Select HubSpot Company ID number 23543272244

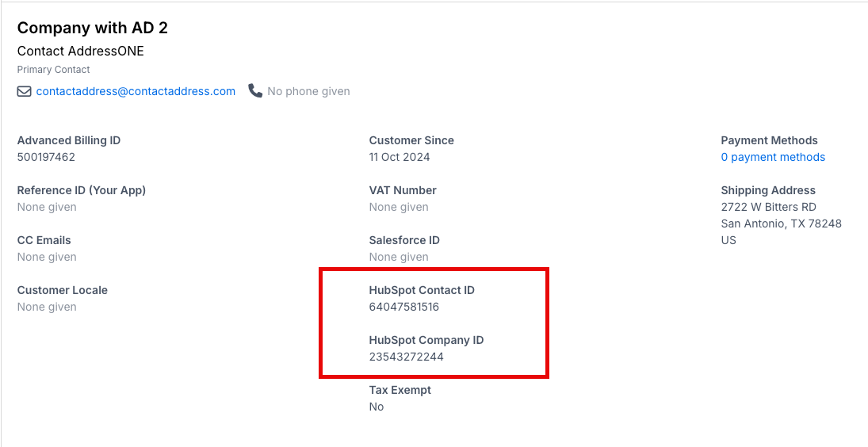[407, 357]
